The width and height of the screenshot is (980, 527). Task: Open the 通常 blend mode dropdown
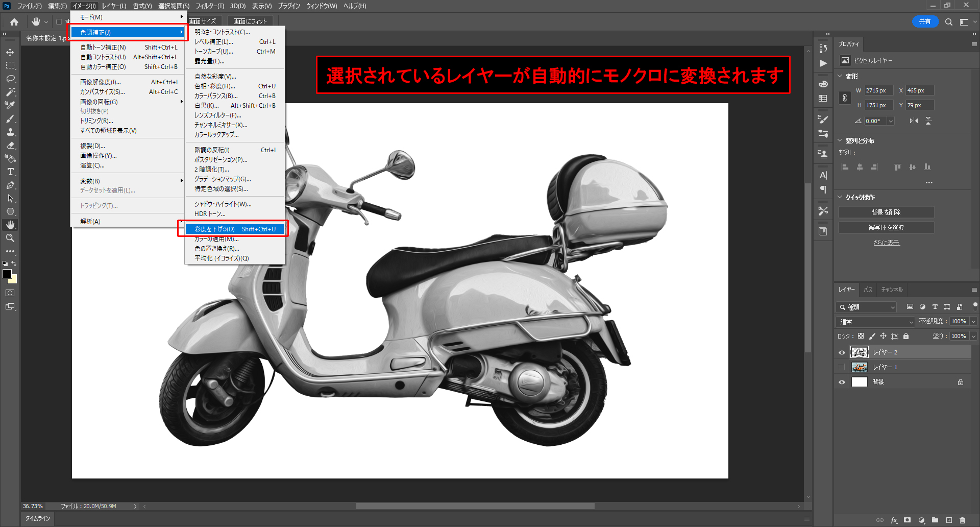coord(875,322)
